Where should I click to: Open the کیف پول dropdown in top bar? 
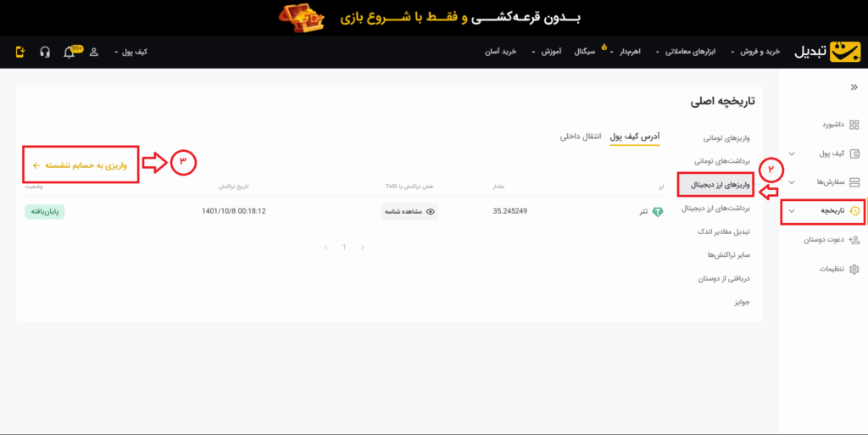point(130,53)
